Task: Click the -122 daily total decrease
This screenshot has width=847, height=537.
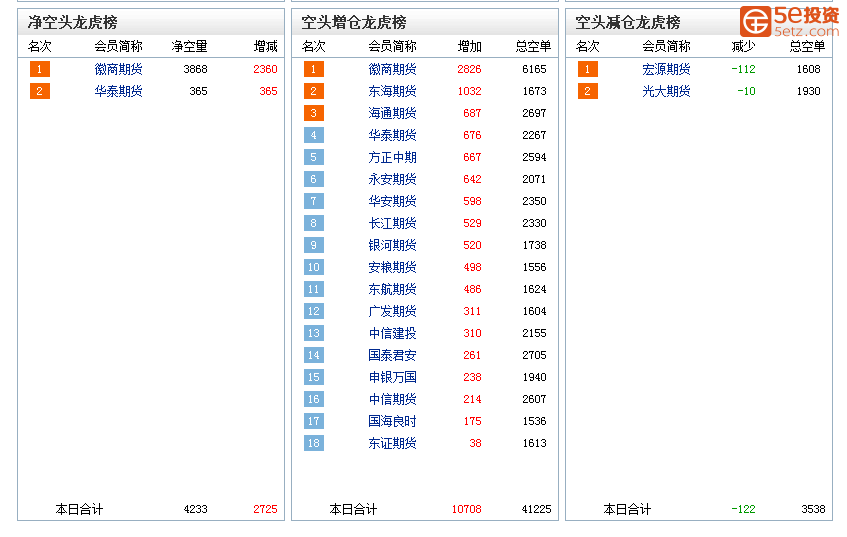Action: pos(743,509)
